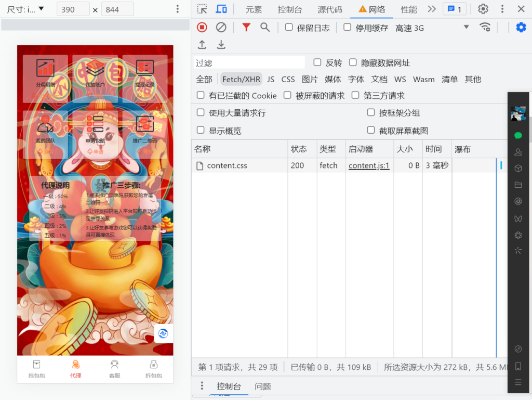Open the network request filter funnel
Image resolution: width=532 pixels, height=400 pixels.
pyautogui.click(x=245, y=27)
